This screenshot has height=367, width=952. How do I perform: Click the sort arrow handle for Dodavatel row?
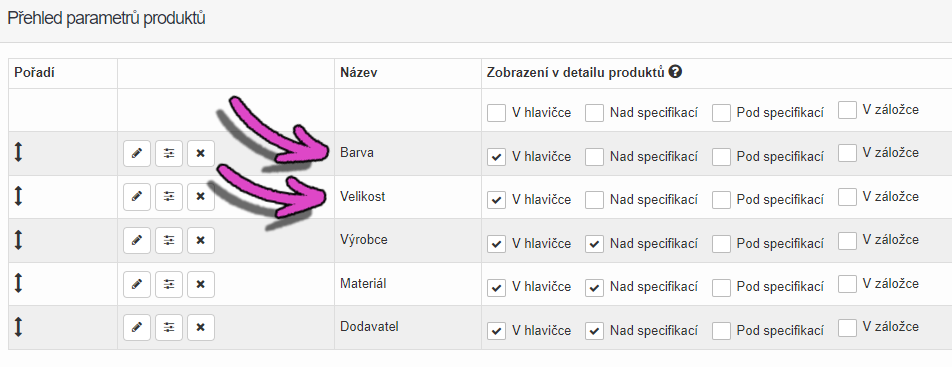18,326
